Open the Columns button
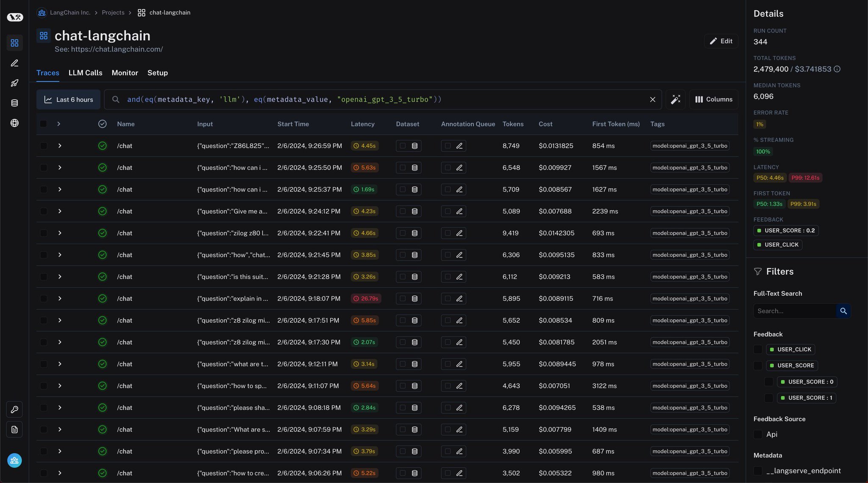The image size is (868, 483). (x=714, y=100)
